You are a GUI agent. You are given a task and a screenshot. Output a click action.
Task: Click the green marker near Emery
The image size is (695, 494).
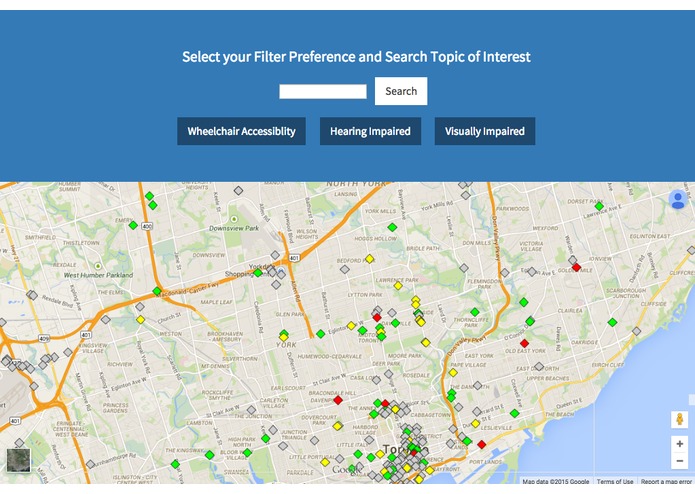(133, 225)
